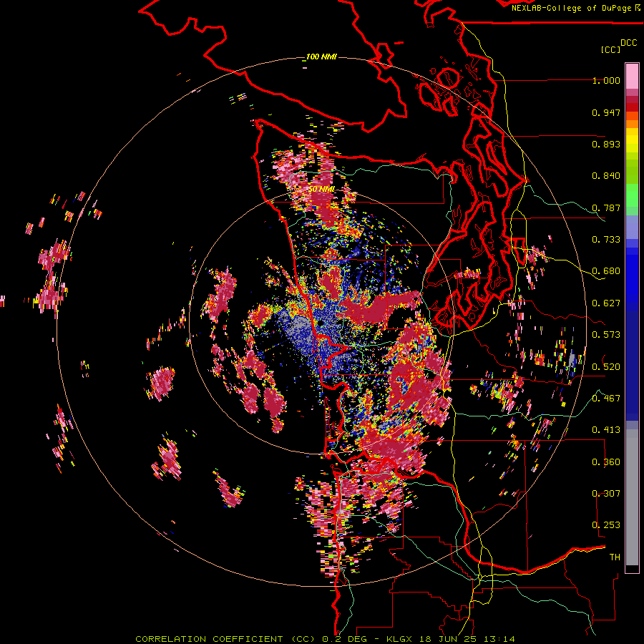
Task: Click the yellow segment of the color bar
Action: pos(632,141)
